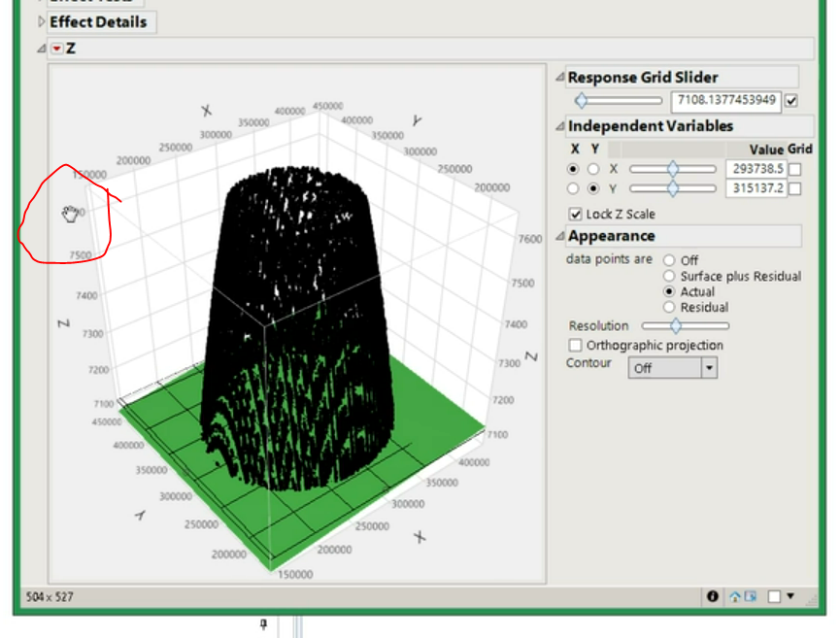Click the Effect Details heading
Viewport: 840px width, 638px height.
point(98,22)
